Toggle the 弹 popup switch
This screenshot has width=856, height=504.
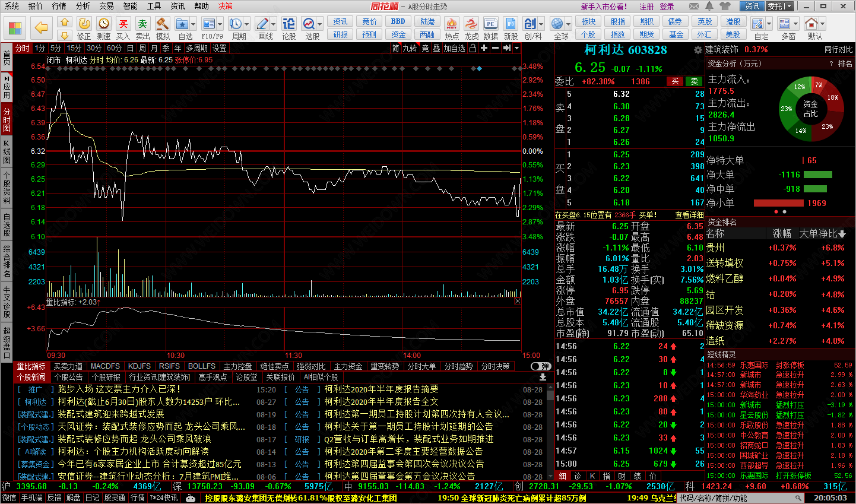[540, 366]
